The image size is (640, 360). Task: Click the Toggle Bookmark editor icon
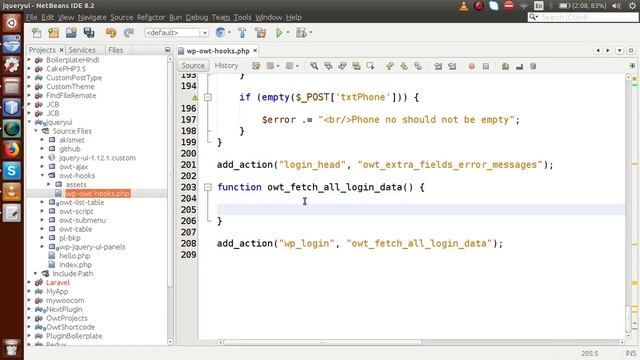pos(418,66)
